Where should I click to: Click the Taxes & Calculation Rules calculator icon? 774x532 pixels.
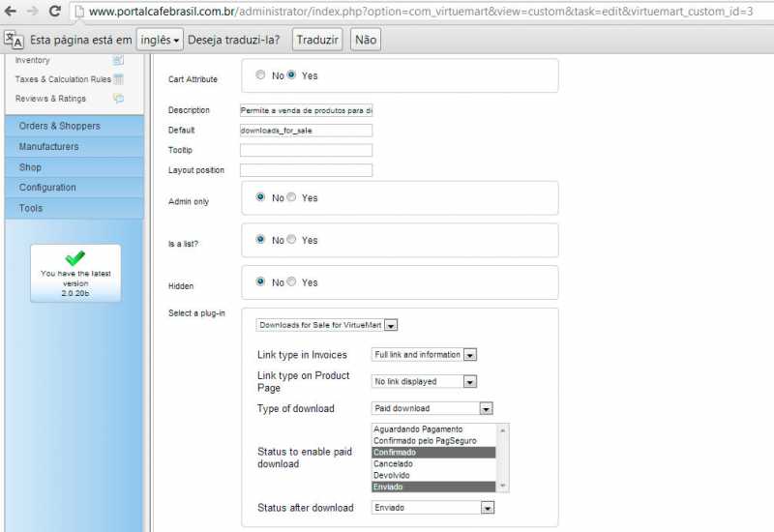click(118, 79)
